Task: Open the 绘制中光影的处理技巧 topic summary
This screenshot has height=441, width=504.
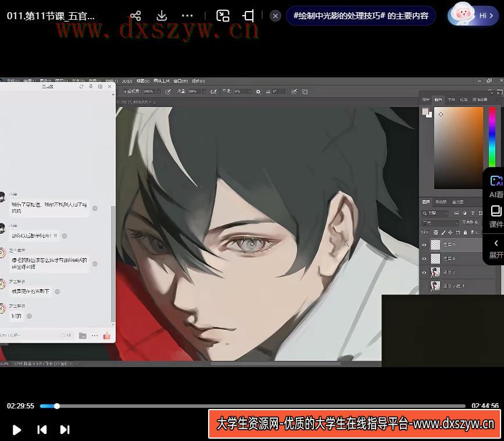Action: 360,16
